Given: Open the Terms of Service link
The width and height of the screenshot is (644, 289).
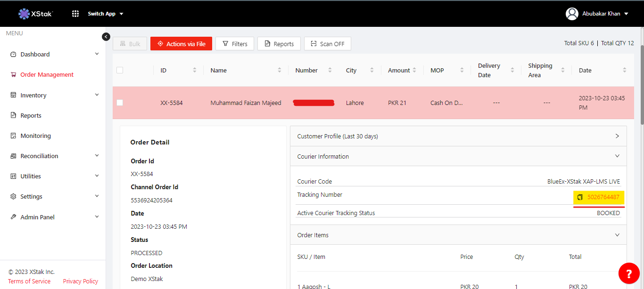Looking at the screenshot, I should pos(29,281).
